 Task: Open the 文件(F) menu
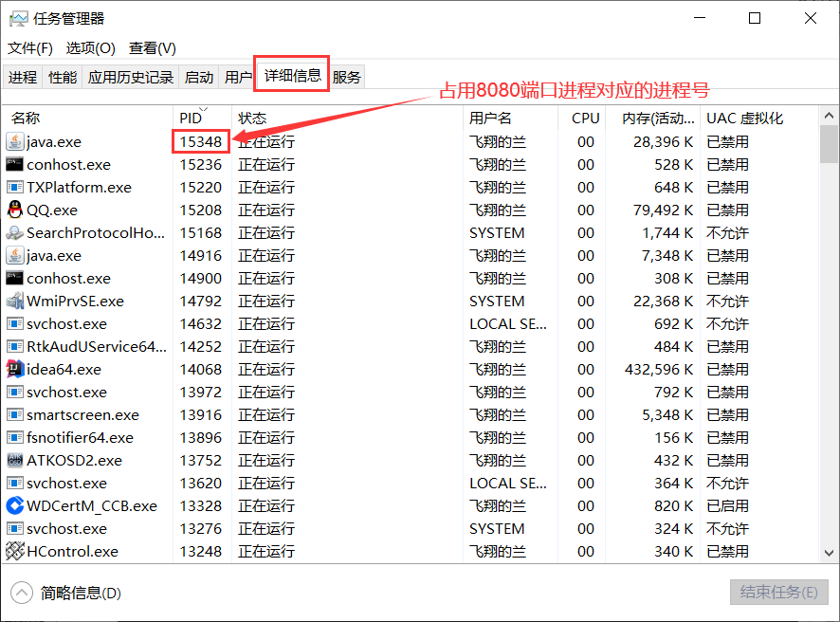click(30, 48)
